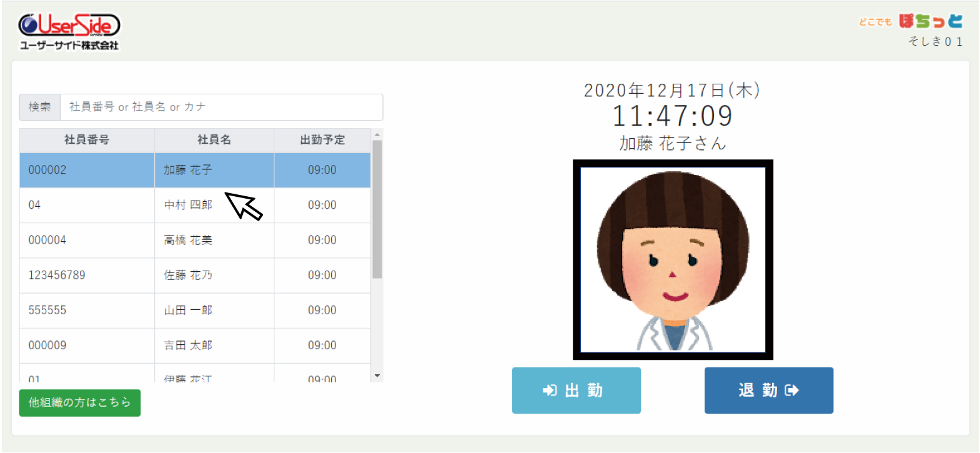Click the そしき01 organization name
The height and width of the screenshot is (453, 980).
point(935,41)
